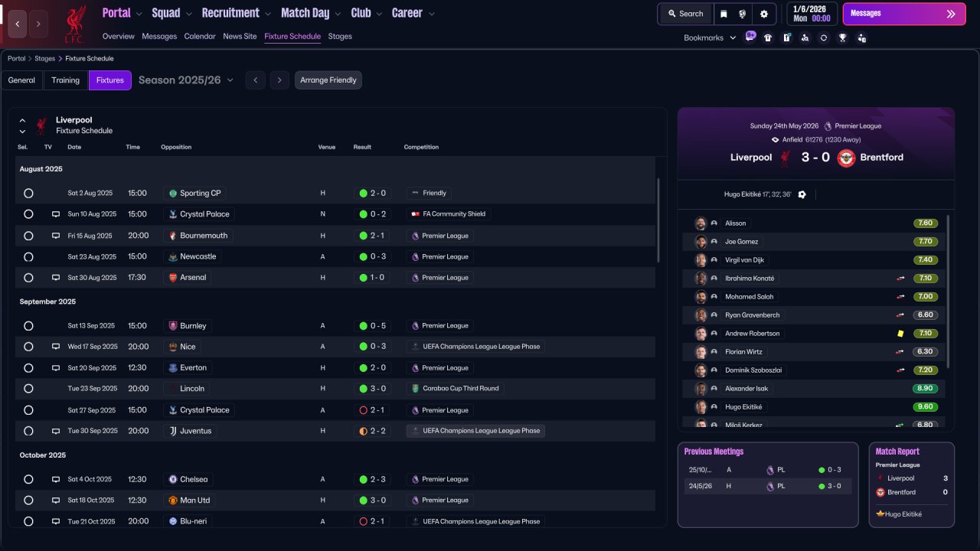980x551 pixels.
Task: Click the Man Utd club badge
Action: pos(173,500)
